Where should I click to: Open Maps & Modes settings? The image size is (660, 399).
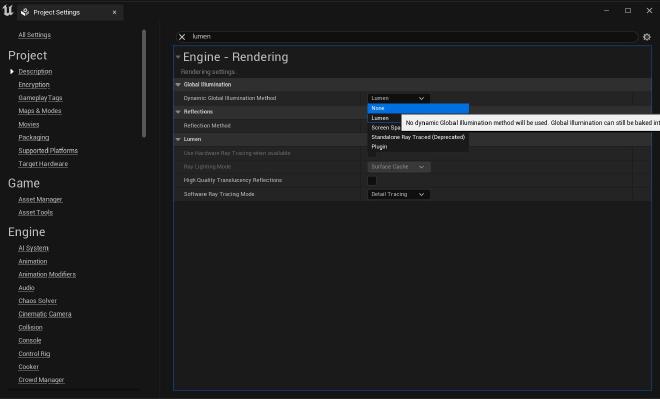(40, 111)
